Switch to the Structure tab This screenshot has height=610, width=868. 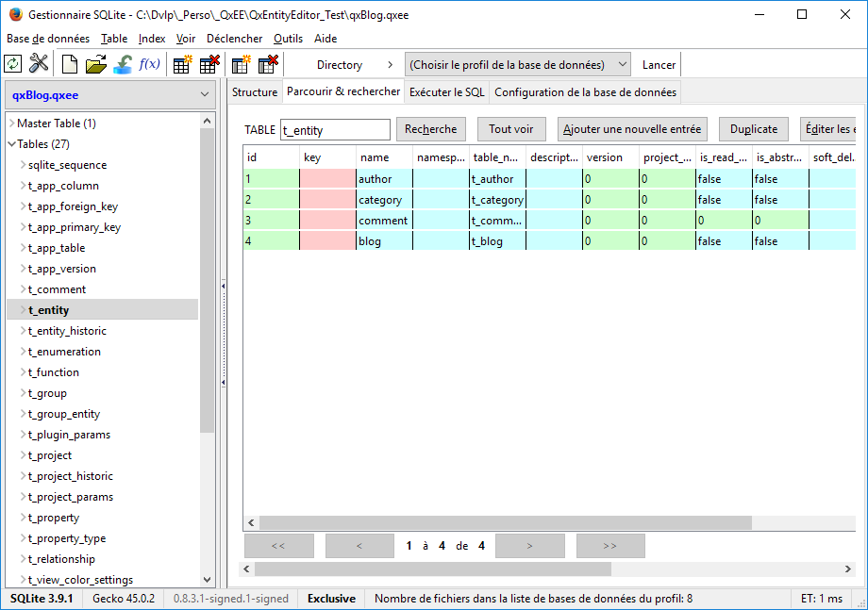(x=255, y=92)
